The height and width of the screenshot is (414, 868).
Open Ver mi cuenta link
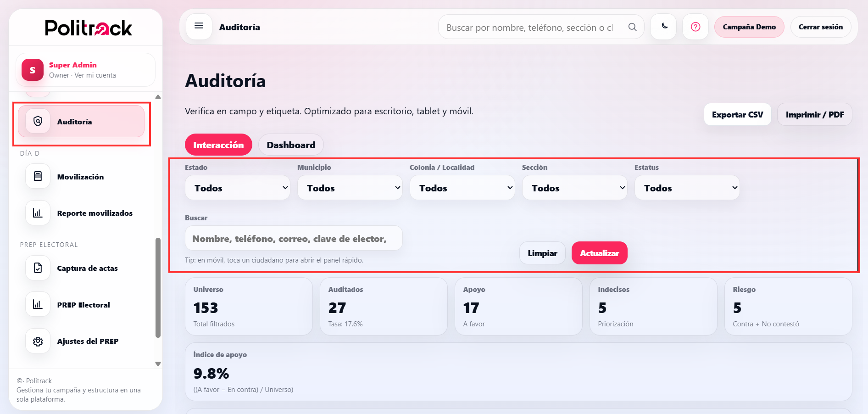[x=95, y=75]
